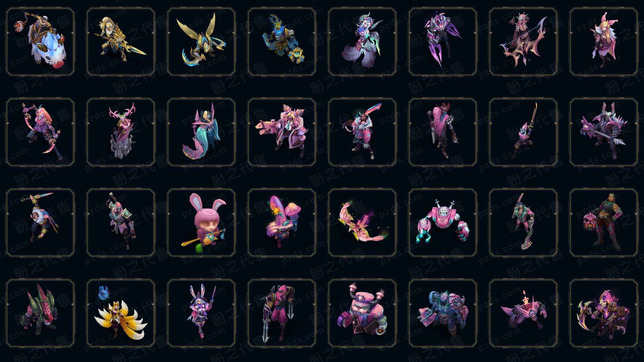Click the pink gunner with large cannon
The height and width of the screenshot is (362, 644).
click(282, 132)
